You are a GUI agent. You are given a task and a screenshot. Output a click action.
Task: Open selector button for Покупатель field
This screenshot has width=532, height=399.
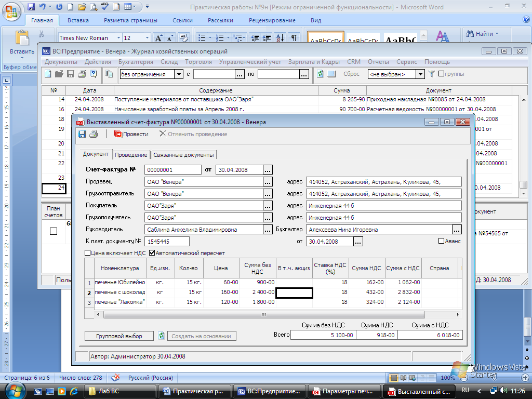coord(268,206)
